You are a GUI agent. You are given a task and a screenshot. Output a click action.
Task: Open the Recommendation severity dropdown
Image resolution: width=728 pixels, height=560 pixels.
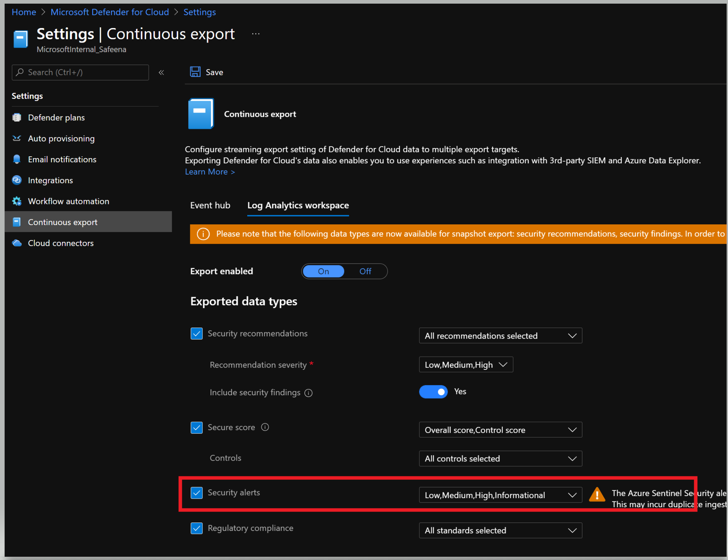(x=465, y=365)
